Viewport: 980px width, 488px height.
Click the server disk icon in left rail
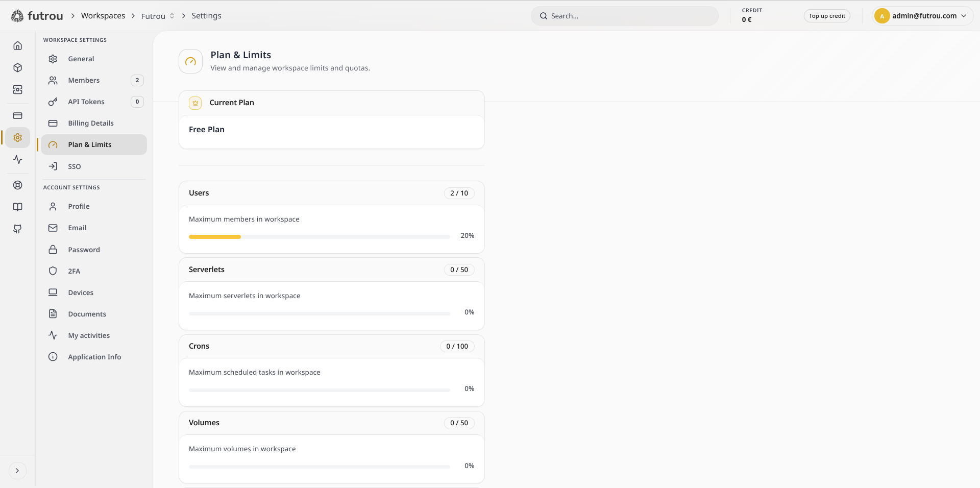pos(17,90)
